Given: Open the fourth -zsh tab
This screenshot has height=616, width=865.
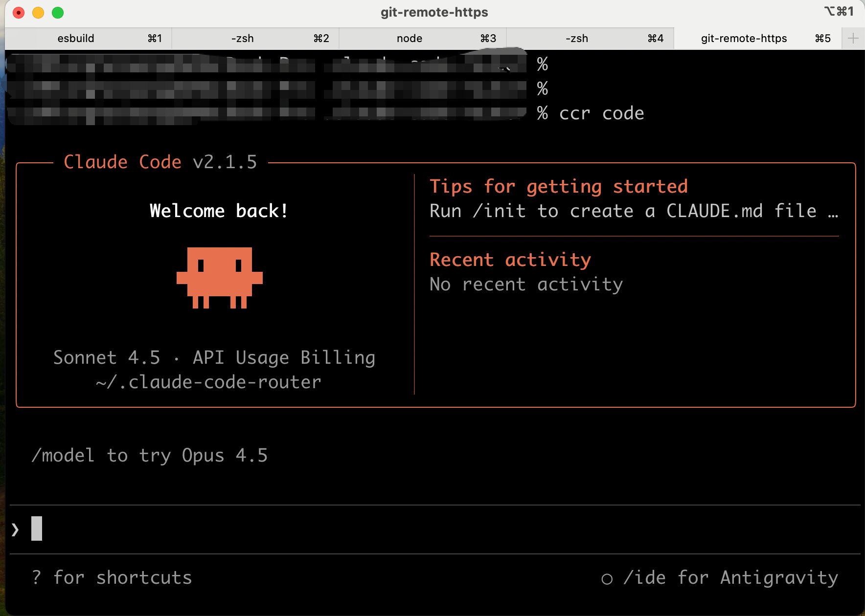Looking at the screenshot, I should pyautogui.click(x=577, y=38).
